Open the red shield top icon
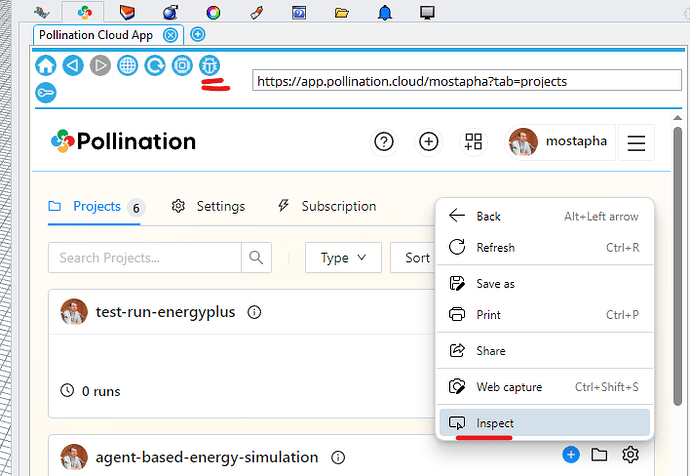 coord(127,12)
